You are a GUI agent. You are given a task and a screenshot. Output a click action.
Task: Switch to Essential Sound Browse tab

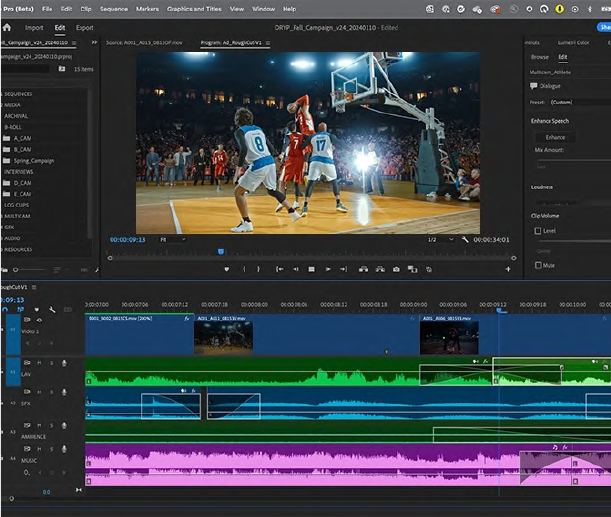(540, 57)
